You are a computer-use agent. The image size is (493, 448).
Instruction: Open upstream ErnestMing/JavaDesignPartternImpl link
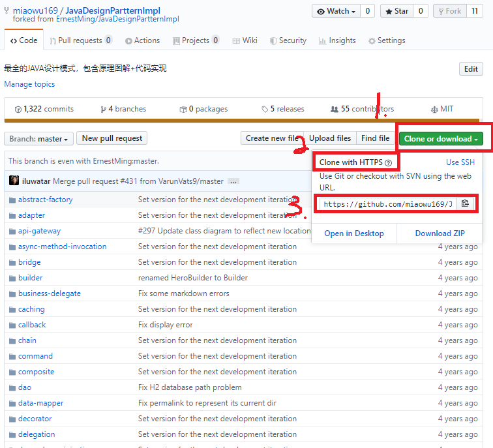pyautogui.click(x=117, y=19)
